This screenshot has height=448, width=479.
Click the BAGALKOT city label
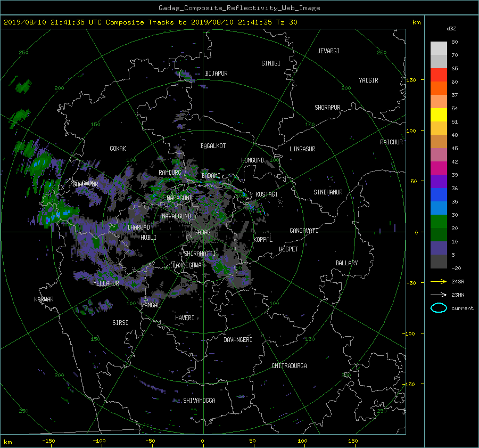(x=213, y=146)
